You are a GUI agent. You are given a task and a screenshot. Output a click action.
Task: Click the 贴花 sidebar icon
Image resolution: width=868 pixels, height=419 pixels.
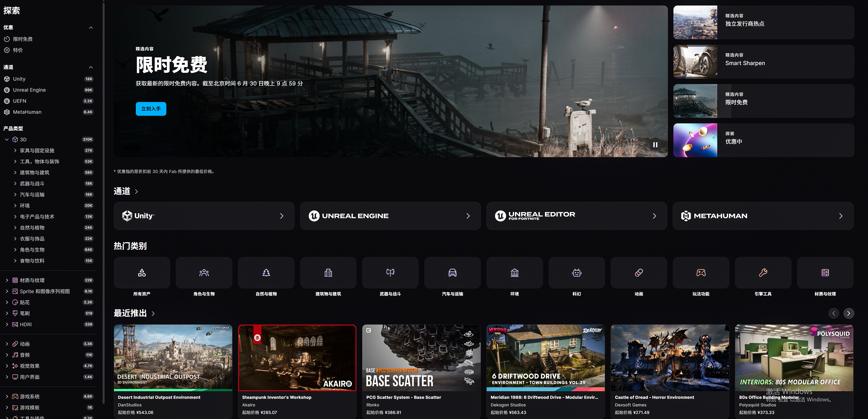tap(15, 302)
